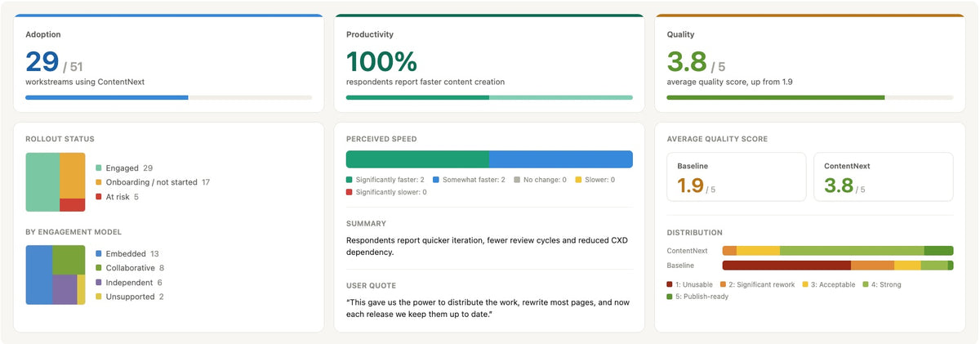Image resolution: width=980 pixels, height=344 pixels.
Task: Open the ContentNext score card
Action: (883, 176)
